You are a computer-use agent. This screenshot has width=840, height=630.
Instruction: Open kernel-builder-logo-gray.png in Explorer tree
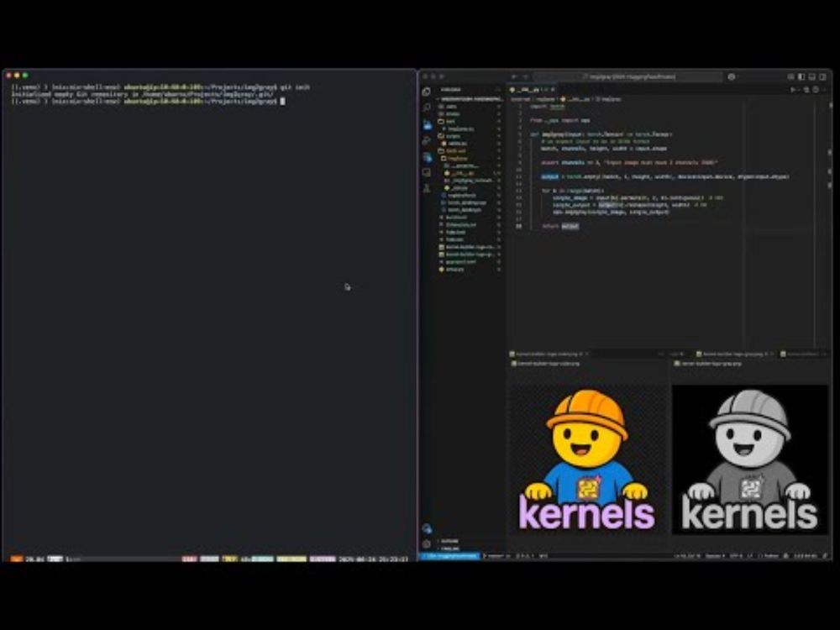tap(468, 255)
